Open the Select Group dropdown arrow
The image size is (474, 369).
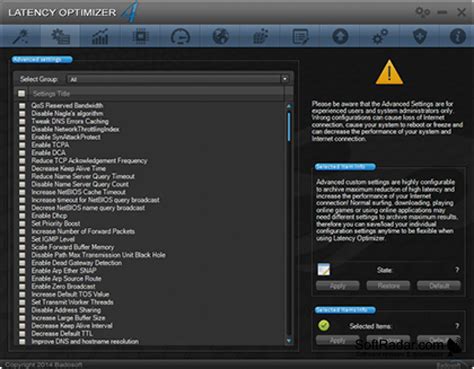click(x=285, y=79)
